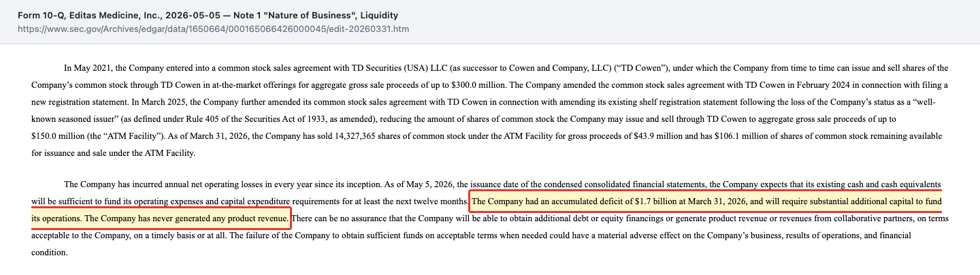The width and height of the screenshot is (980, 275).
Task: Click the line 'for issuance and sale under the ATM Facility'
Action: [113, 152]
